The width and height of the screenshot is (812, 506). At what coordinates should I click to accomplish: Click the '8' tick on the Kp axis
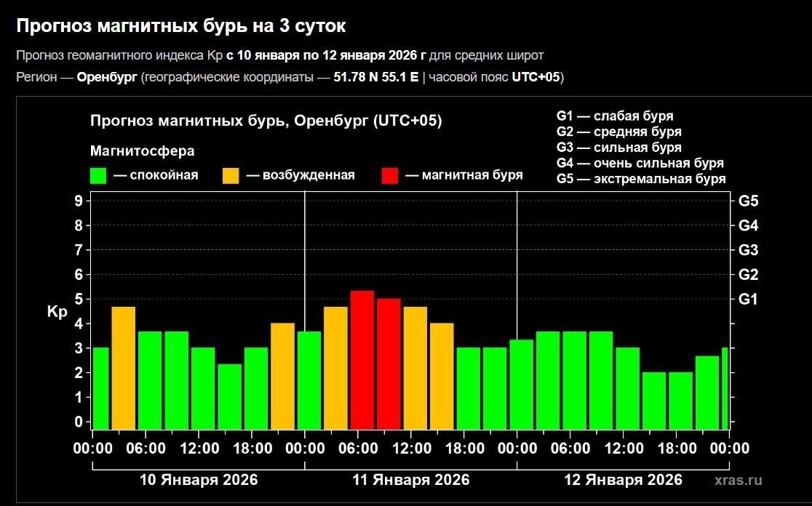tap(79, 225)
